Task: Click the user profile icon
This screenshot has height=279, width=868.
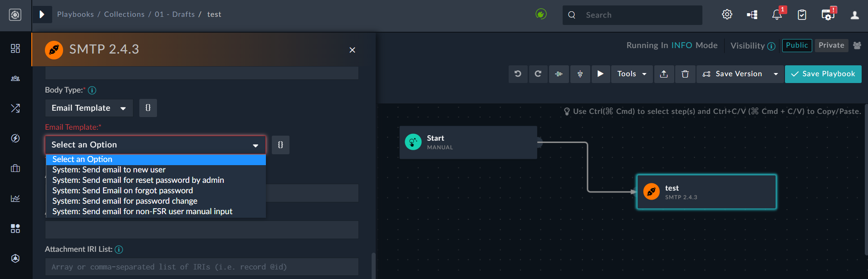Action: pyautogui.click(x=854, y=15)
